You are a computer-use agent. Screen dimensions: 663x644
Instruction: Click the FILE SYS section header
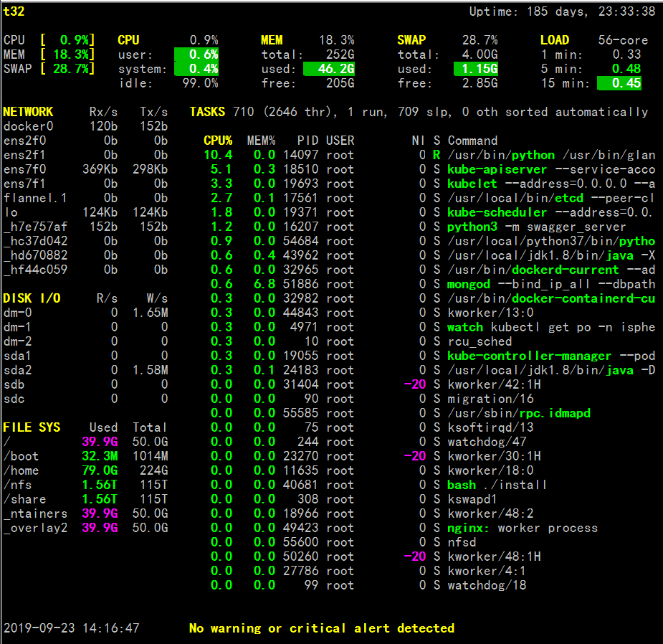click(32, 427)
